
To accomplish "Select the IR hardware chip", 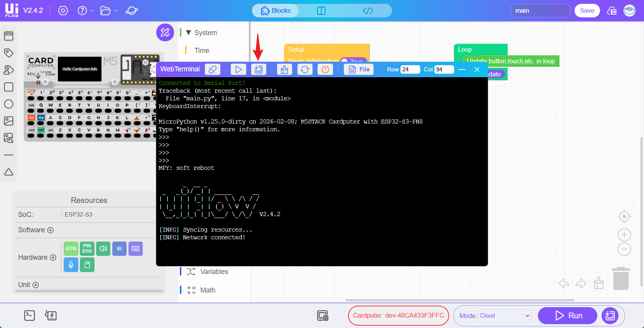I will pos(119,249).
